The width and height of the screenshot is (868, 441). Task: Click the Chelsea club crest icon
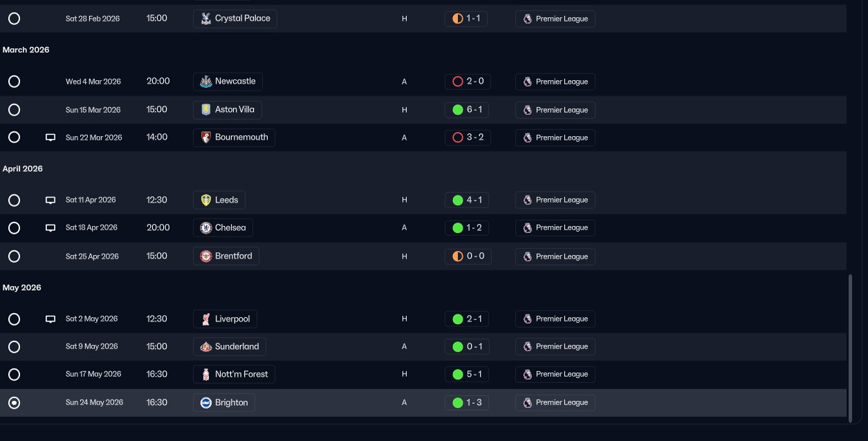click(x=205, y=228)
